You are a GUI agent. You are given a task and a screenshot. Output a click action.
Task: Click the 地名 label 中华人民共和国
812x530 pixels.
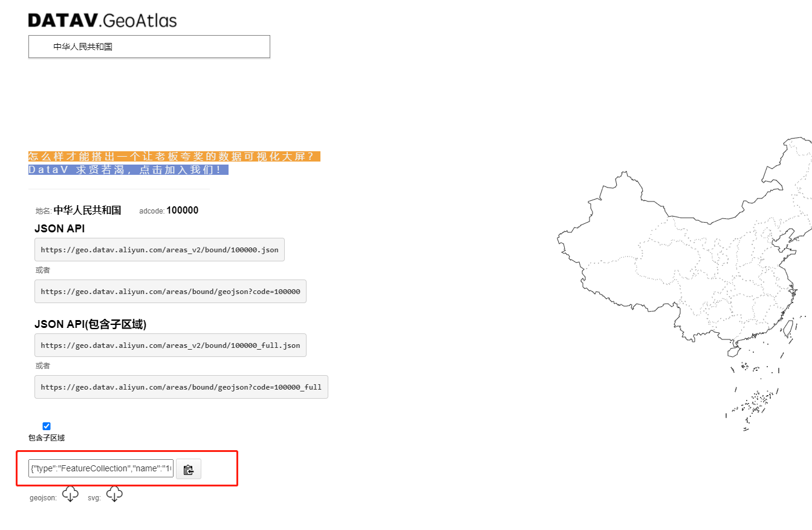87,210
